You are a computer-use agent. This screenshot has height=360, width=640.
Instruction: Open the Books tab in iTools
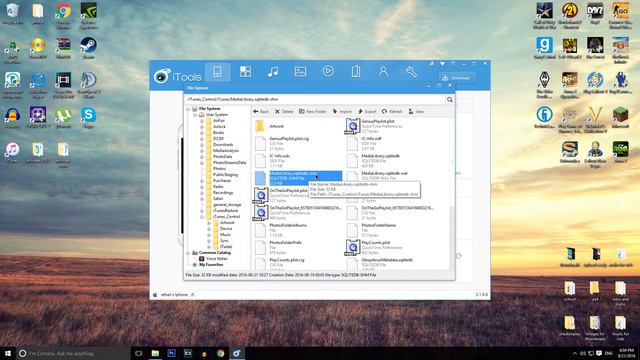pyautogui.click(x=356, y=72)
